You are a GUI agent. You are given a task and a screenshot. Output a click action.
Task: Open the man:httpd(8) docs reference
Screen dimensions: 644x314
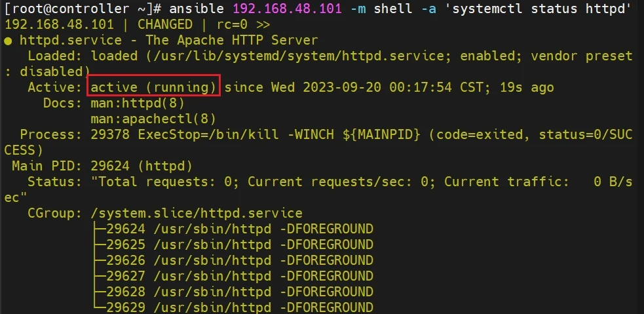point(138,103)
